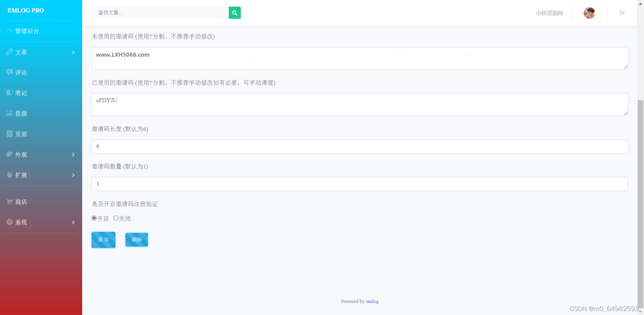Click the 小辉资源网 username text

pos(549,13)
